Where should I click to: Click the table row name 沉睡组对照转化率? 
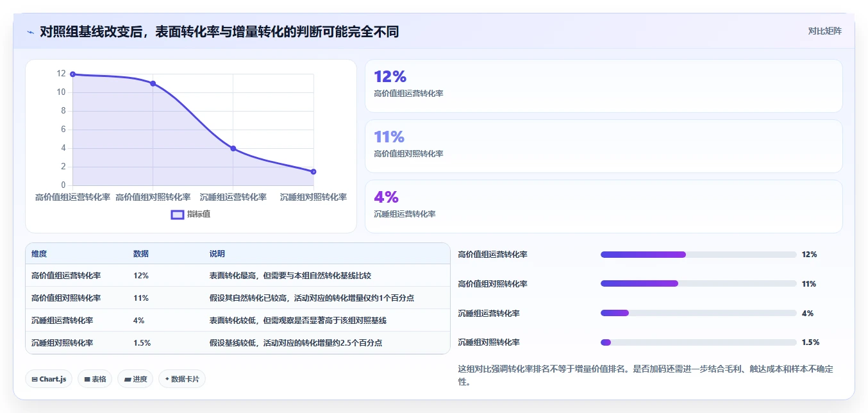point(62,343)
